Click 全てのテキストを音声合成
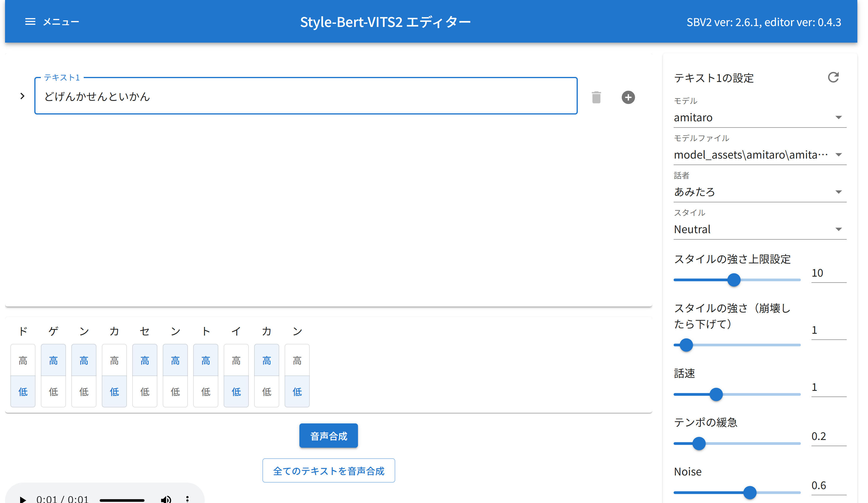Viewport: 868px width, 503px height. pyautogui.click(x=329, y=471)
